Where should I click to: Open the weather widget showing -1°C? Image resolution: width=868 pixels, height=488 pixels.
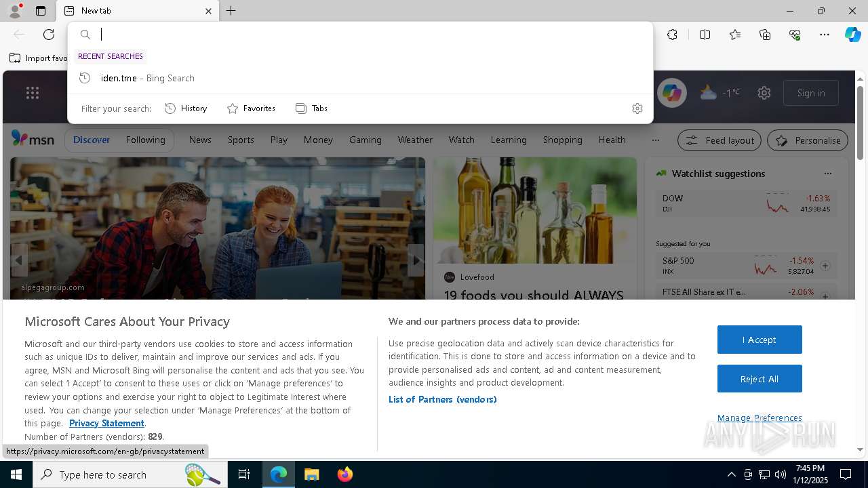click(x=720, y=93)
